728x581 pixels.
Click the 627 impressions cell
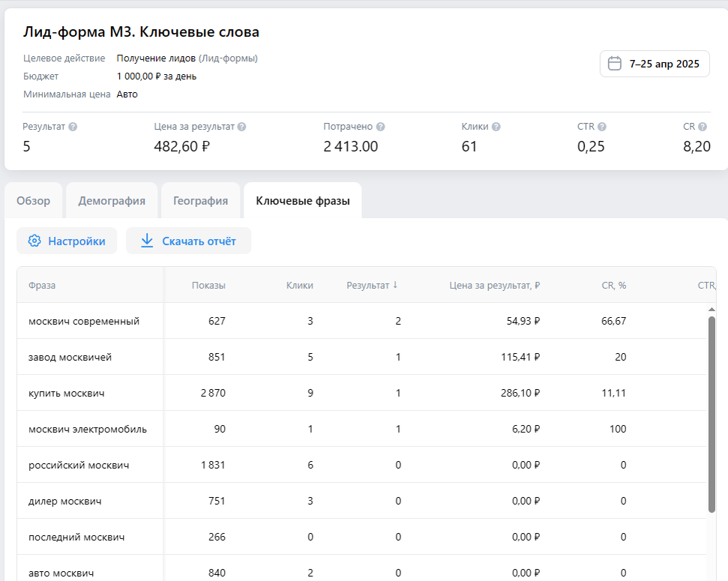(217, 321)
